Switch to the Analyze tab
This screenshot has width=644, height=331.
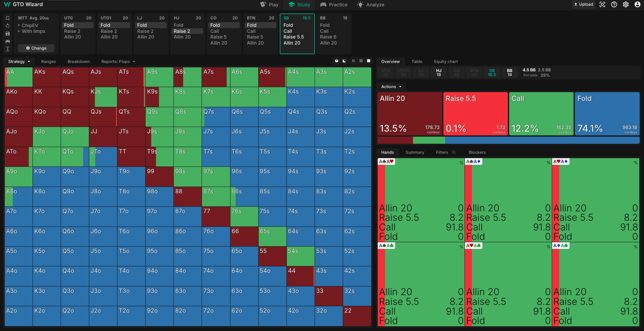click(x=371, y=5)
